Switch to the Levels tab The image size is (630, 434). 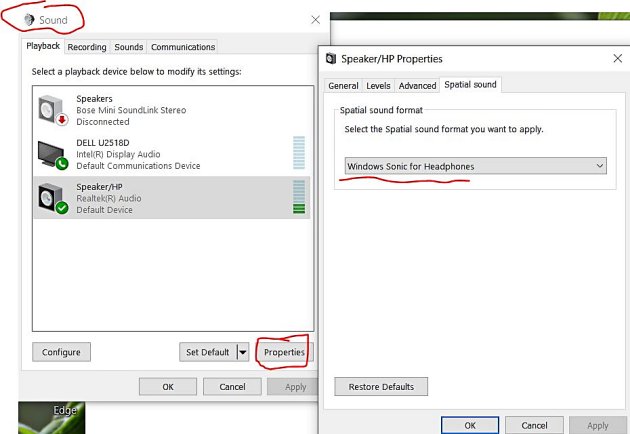(x=378, y=86)
